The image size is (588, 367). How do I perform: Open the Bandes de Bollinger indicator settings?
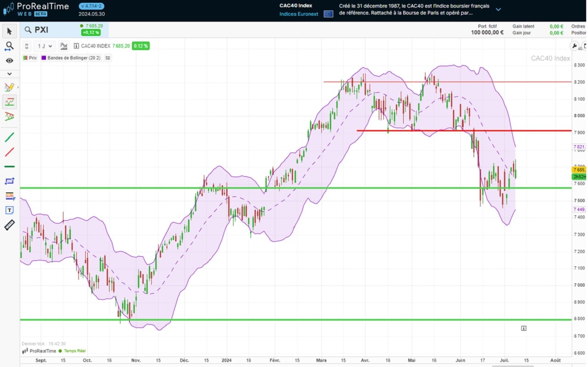click(68, 58)
